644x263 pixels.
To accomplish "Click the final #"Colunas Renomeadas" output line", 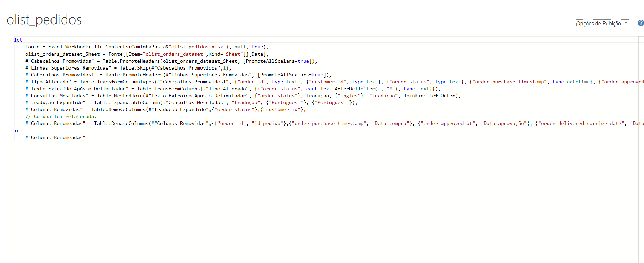I will 55,137.
